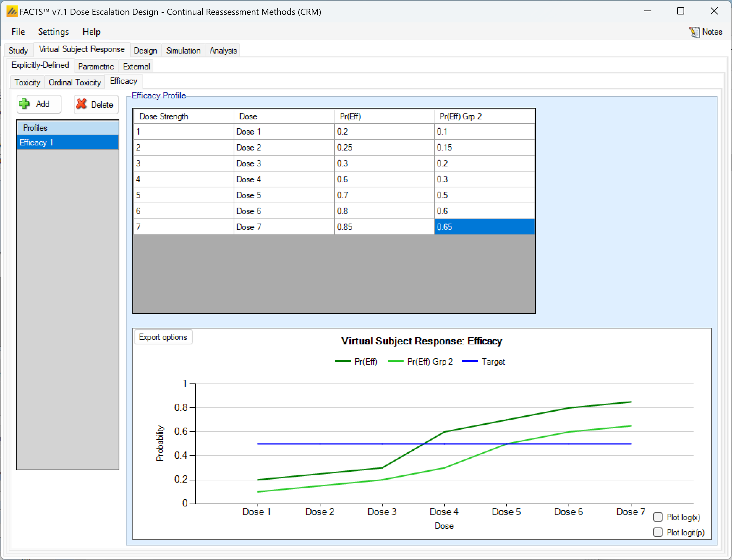Open the Settings menu

54,32
